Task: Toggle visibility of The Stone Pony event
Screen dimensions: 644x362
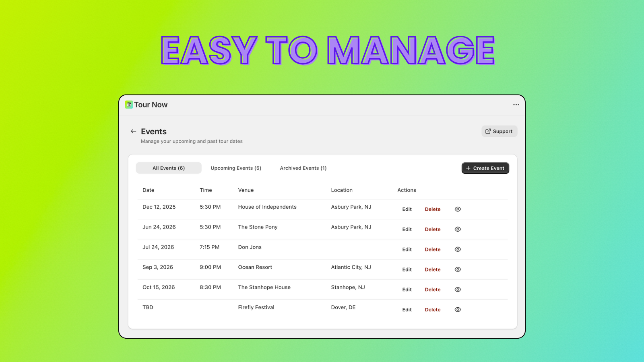Action: (458, 229)
